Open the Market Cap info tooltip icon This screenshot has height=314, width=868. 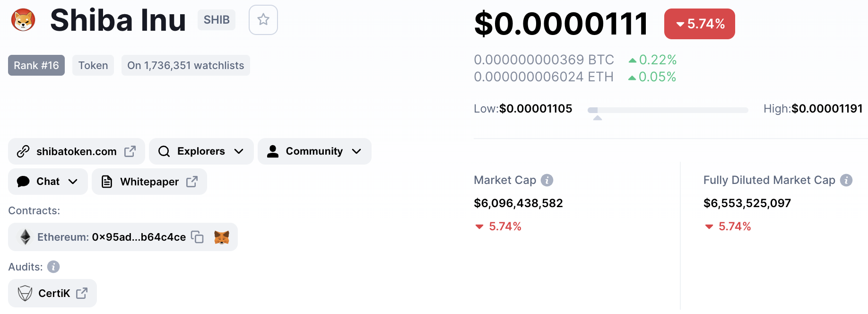click(x=547, y=180)
